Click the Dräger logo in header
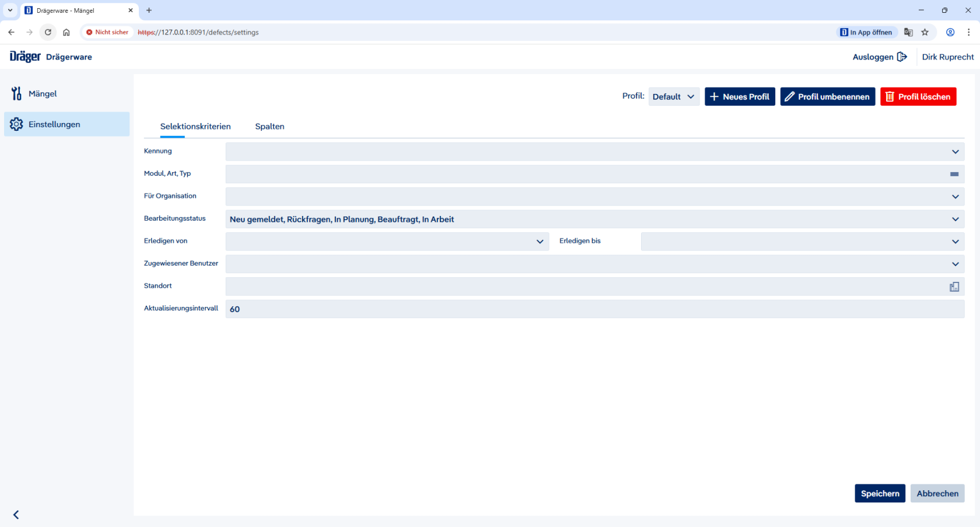980x527 pixels. pyautogui.click(x=25, y=57)
